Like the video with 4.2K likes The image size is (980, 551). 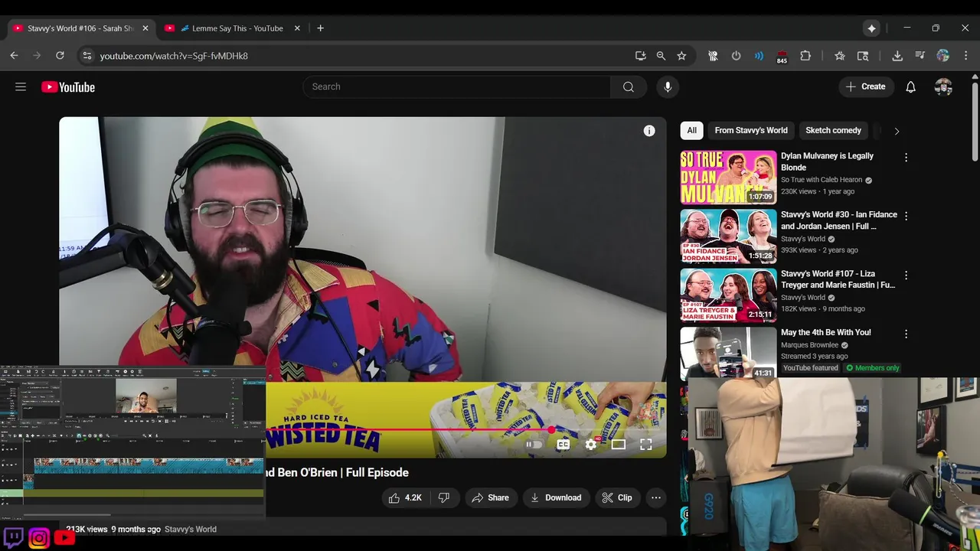pos(406,497)
